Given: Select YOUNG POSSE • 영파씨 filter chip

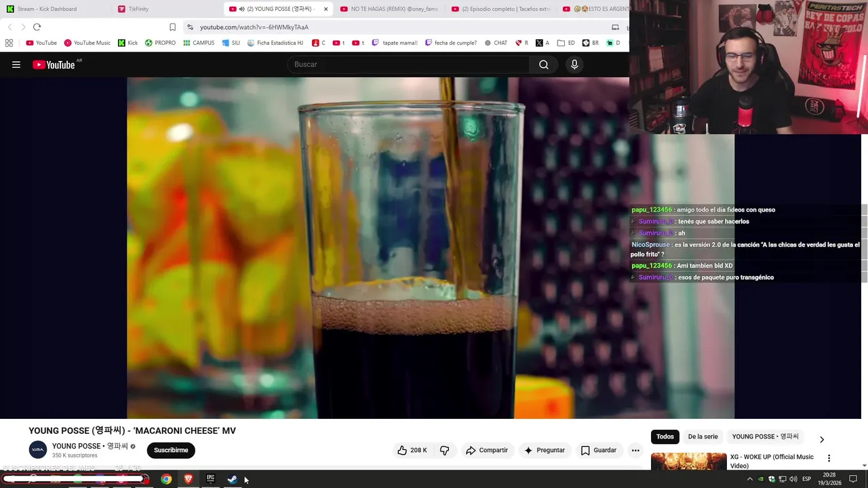Looking at the screenshot, I should 765,436.
